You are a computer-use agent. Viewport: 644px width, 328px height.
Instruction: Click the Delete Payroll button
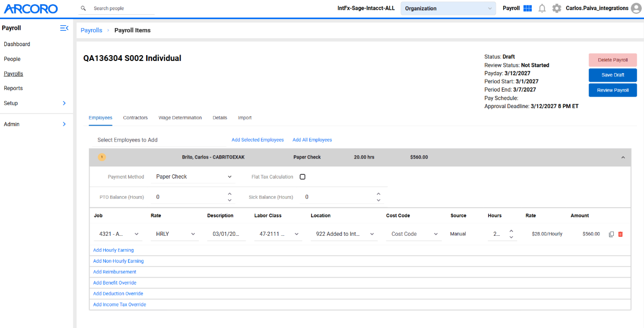pos(613,60)
